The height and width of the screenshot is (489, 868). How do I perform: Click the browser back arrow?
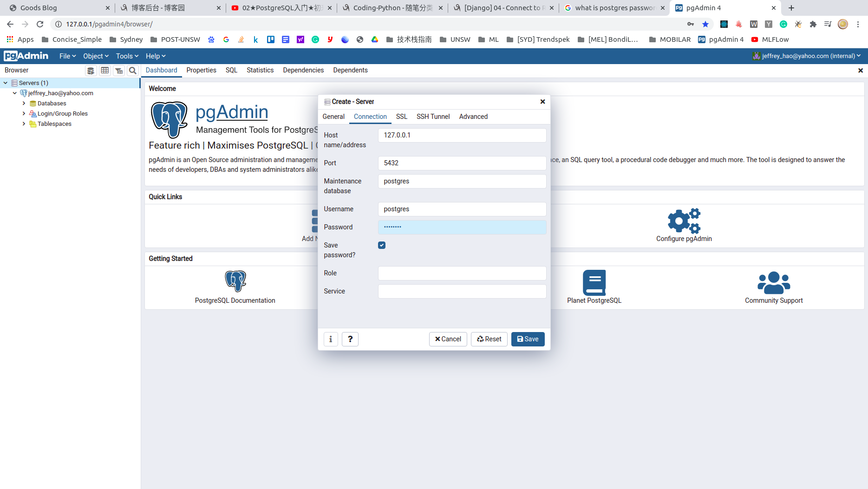point(10,24)
